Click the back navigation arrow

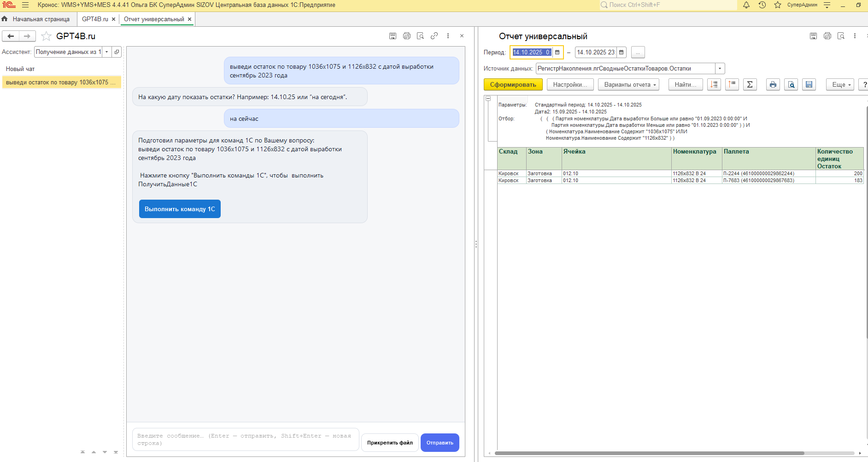click(x=11, y=36)
